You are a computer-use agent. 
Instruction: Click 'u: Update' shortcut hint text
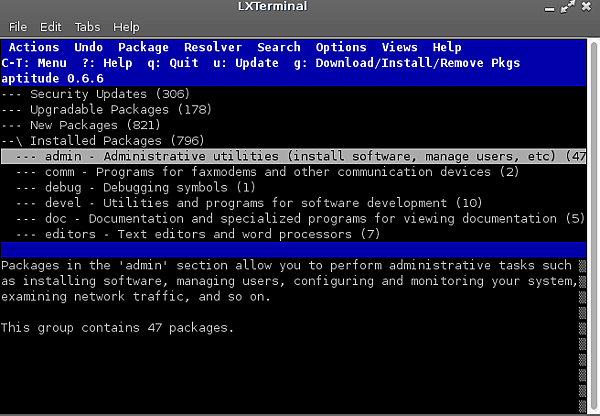(246, 63)
